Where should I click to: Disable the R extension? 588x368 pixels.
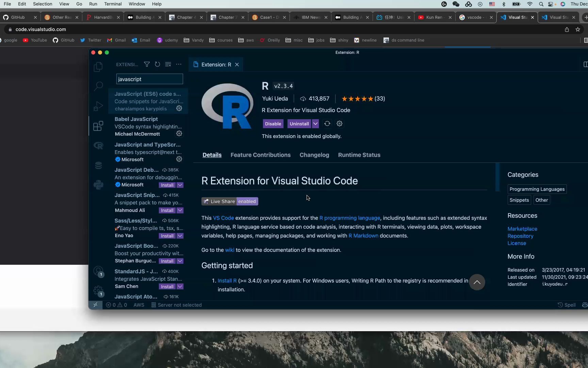pos(273,124)
